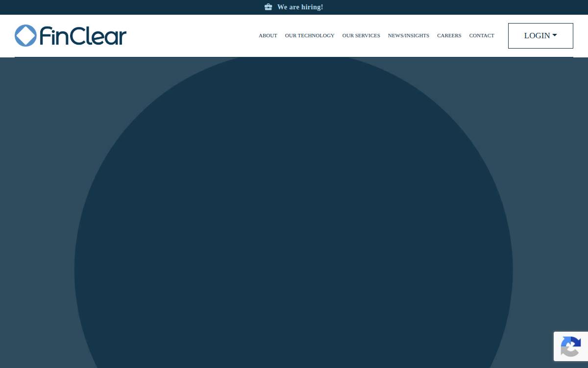Go to the CAREERS page

pyautogui.click(x=449, y=35)
